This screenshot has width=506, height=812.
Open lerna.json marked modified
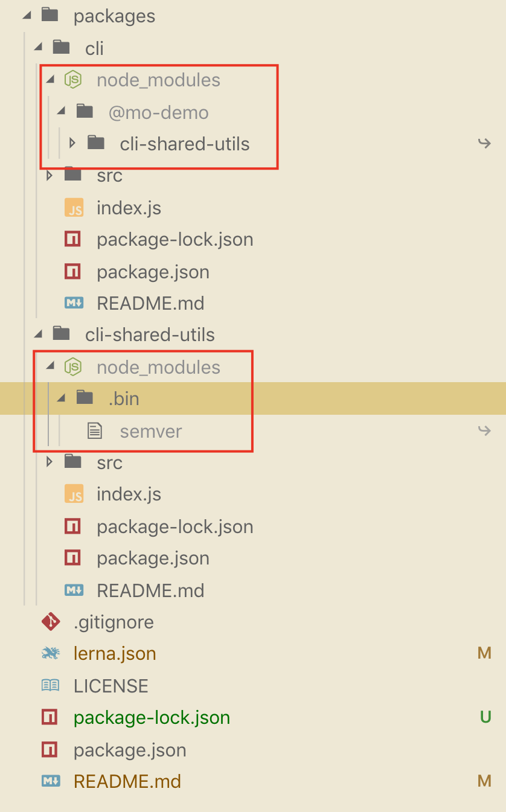click(x=115, y=654)
